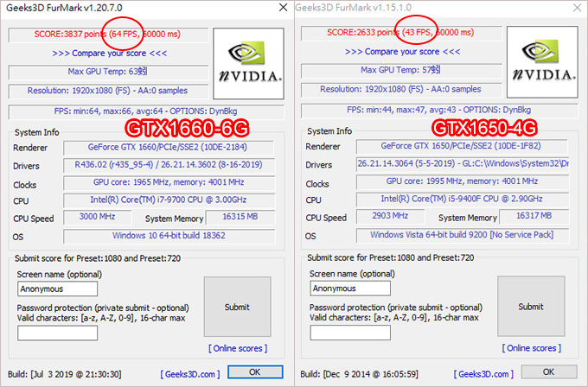This screenshot has width=588, height=387.
Task: Close the FurMark v1.15.1.0 window
Action: 578,8
